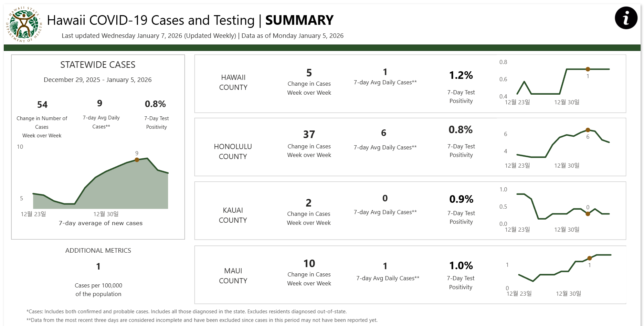The height and width of the screenshot is (326, 644).
Task: Click the Maui County sparkline brown marker
Action: click(x=590, y=258)
